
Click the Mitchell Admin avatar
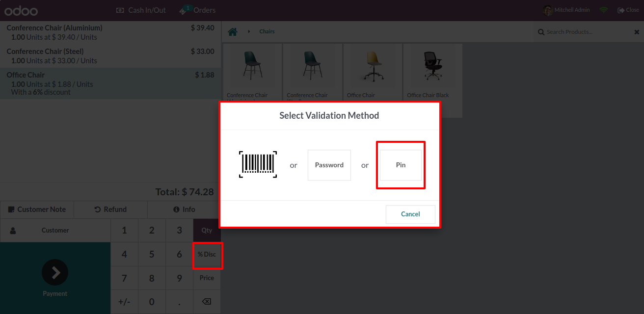pos(548,10)
